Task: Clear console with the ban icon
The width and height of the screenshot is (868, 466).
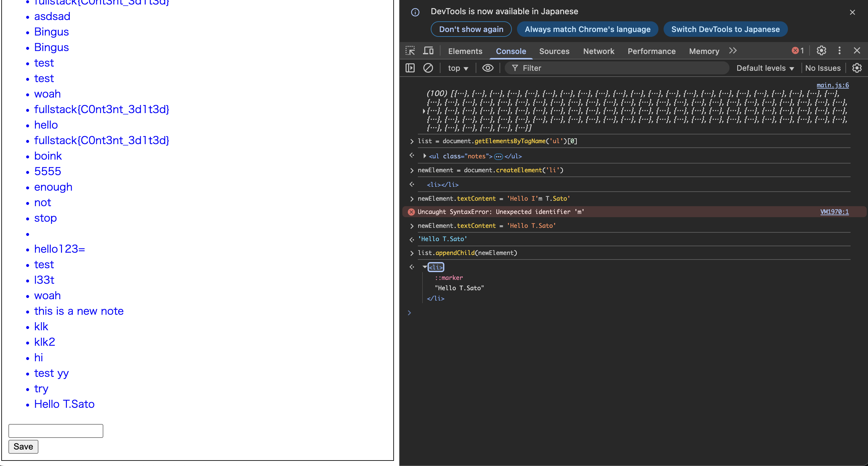Action: pos(428,68)
